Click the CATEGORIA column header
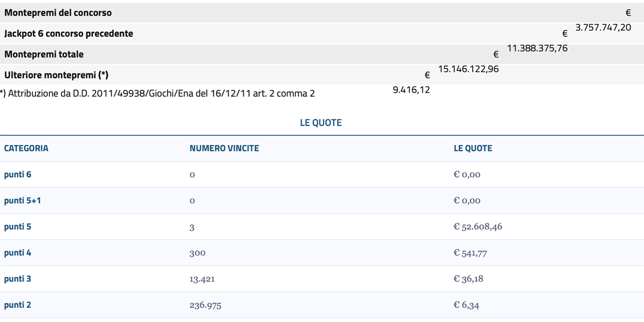 pos(26,148)
